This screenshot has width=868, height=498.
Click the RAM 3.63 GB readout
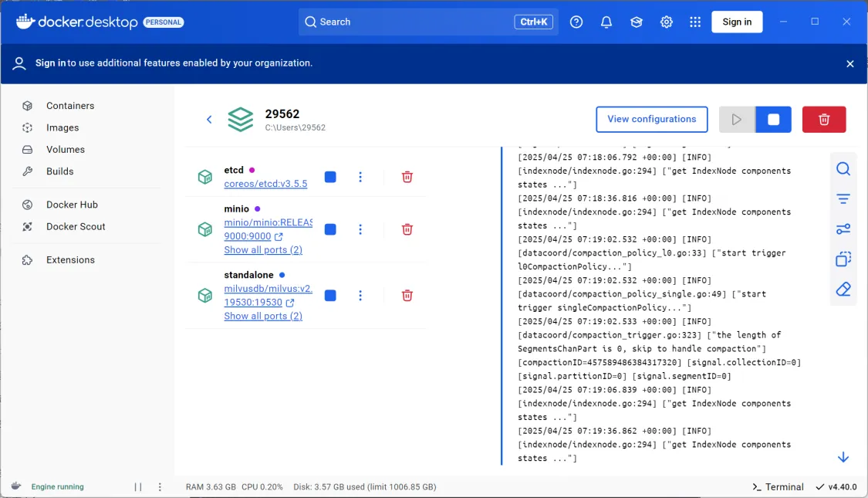211,487
